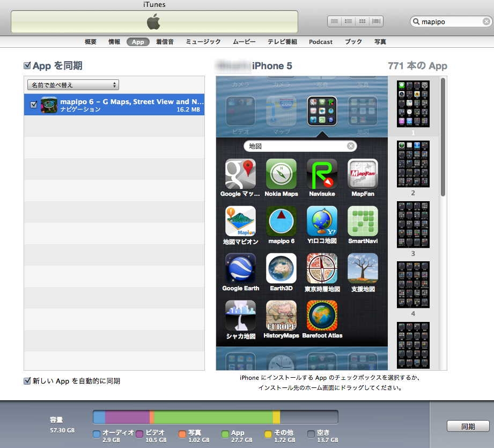Select the HistoryMaps app icon
The image size is (494, 448).
tap(281, 315)
